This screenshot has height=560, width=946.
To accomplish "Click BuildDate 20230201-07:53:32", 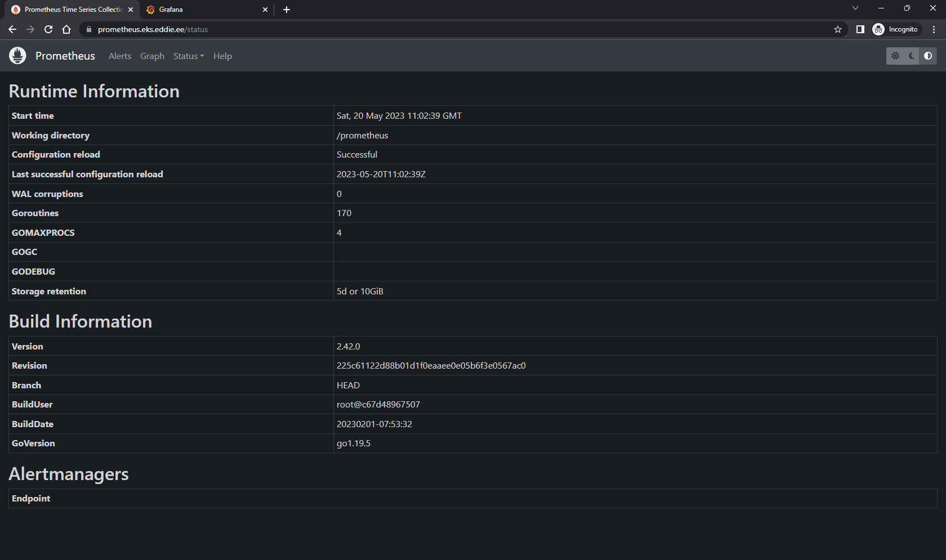I will click(374, 424).
